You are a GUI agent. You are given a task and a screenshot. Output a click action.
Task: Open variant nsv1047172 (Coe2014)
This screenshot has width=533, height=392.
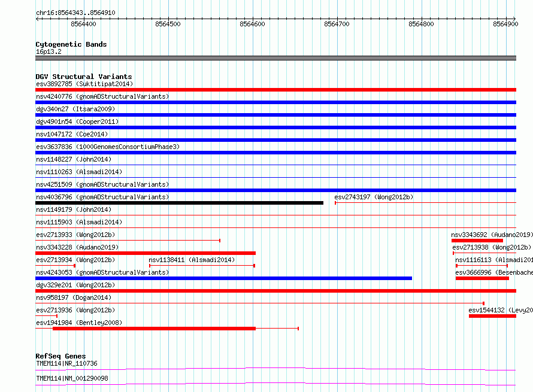coord(72,134)
